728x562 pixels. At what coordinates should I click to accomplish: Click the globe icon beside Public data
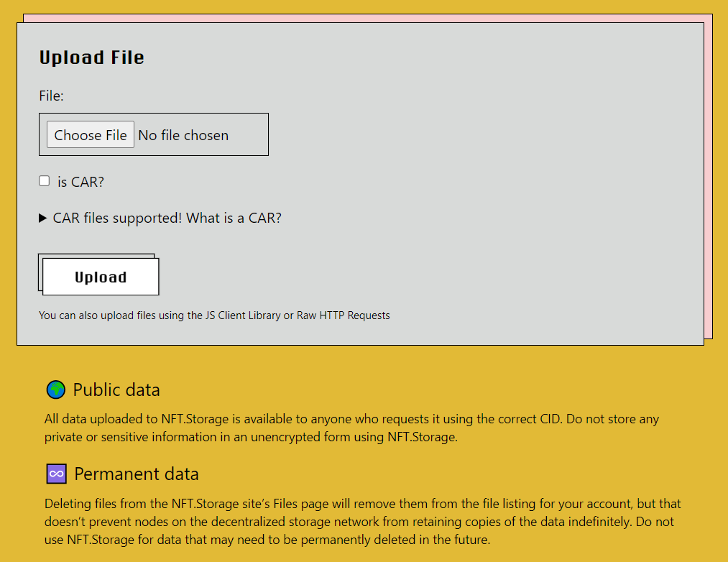(56, 390)
